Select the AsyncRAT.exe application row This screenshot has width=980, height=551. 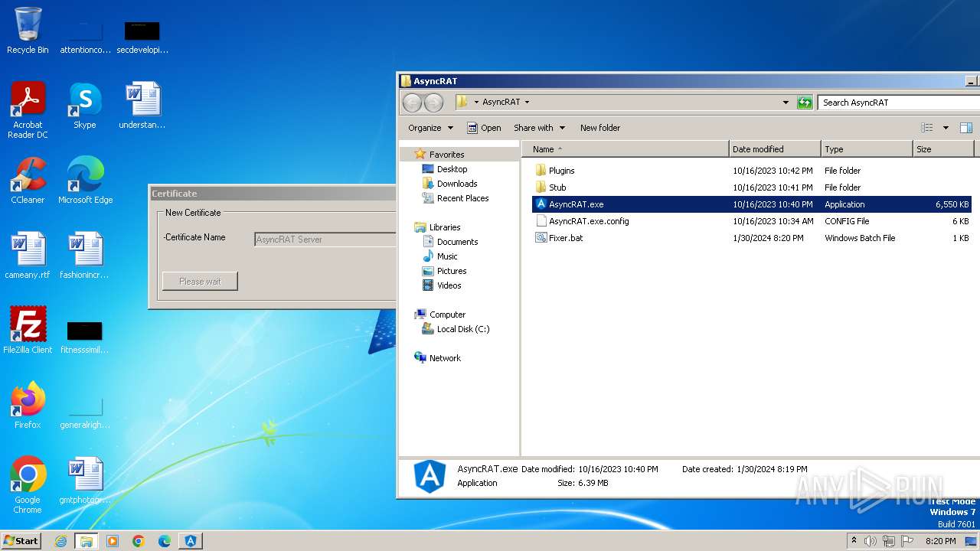click(x=751, y=204)
